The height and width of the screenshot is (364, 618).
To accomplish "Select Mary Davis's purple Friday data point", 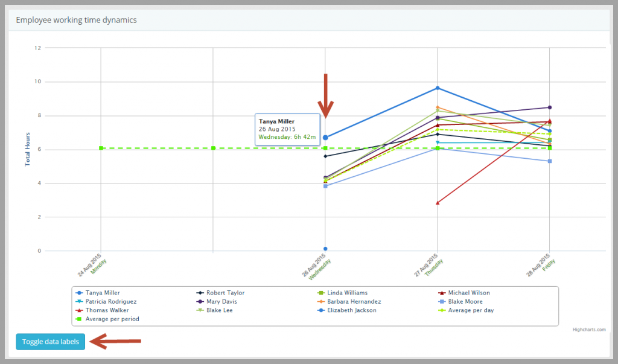I will click(550, 107).
